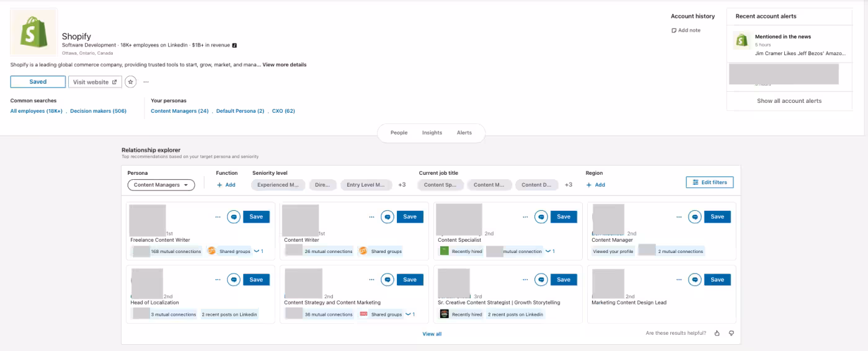
Task: Click Content D... job title chip
Action: pos(536,185)
